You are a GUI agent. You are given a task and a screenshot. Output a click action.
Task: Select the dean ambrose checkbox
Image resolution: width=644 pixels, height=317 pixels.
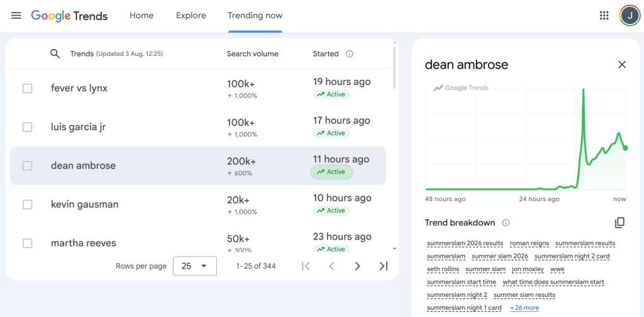point(28,166)
